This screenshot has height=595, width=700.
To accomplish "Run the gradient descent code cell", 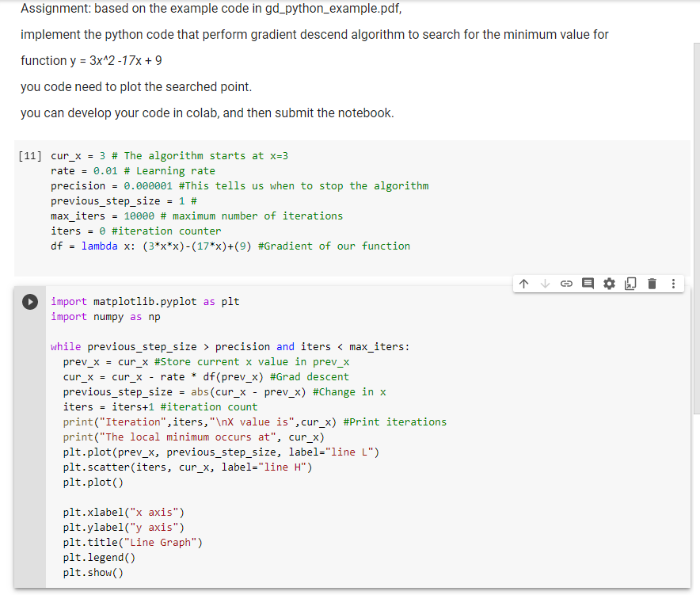I will [x=30, y=302].
